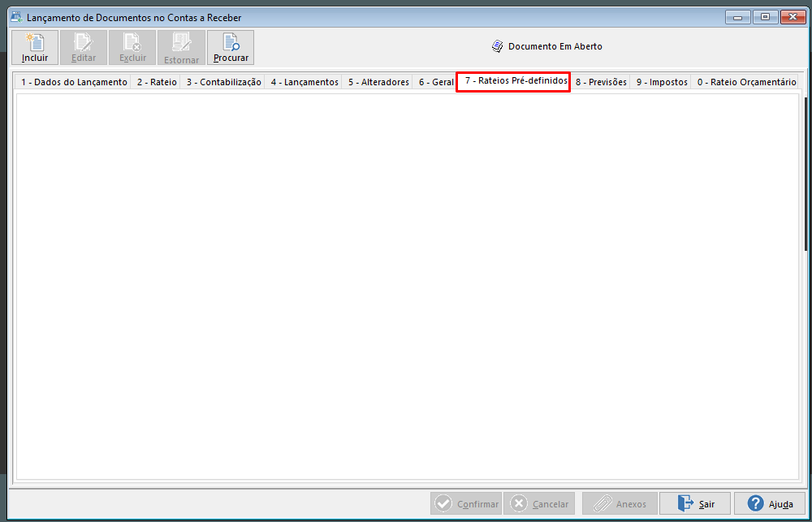Screen dimensions: 812x522
Task: Switch to the 6 - Geral tab
Action: pos(436,82)
